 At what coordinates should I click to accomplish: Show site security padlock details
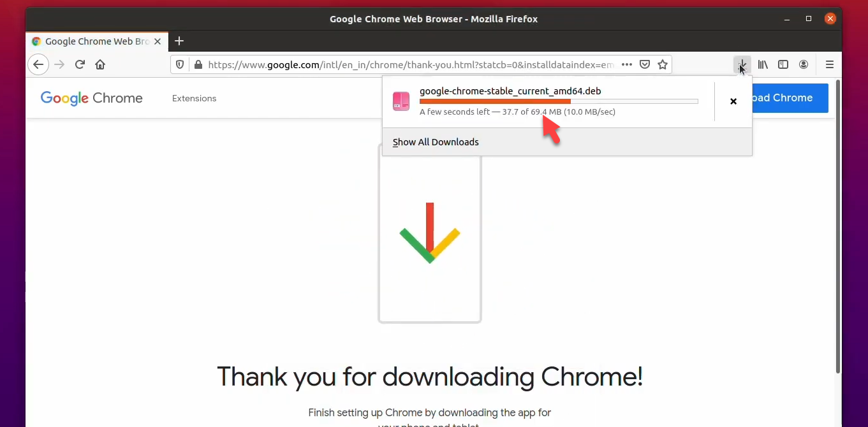coord(198,64)
